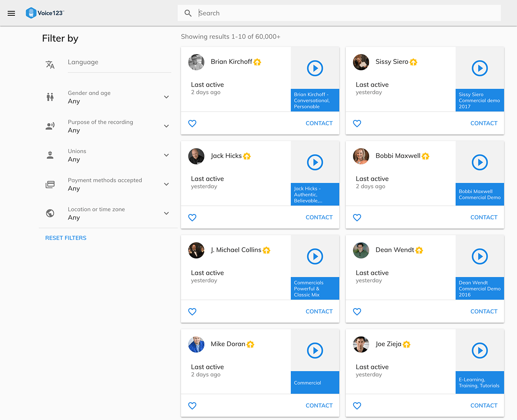Play Sissy Siero's commercial demo

(x=480, y=68)
